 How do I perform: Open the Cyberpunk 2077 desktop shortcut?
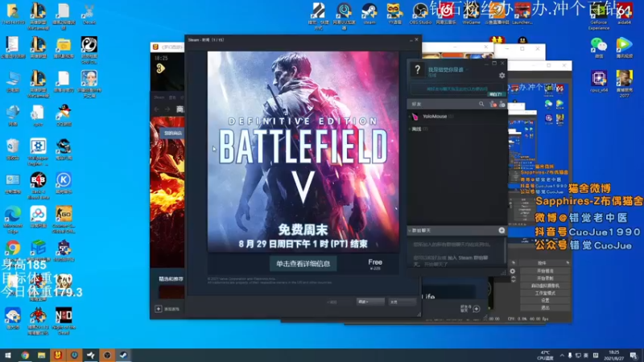tap(624, 84)
